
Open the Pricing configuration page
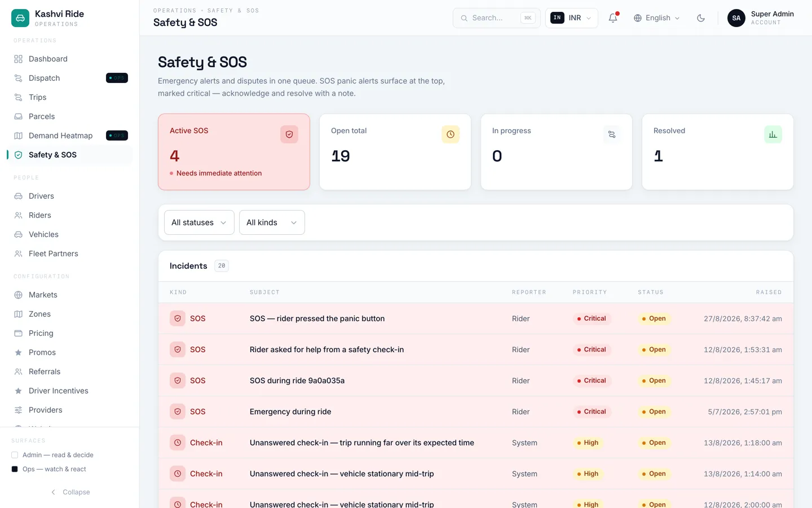point(70,333)
